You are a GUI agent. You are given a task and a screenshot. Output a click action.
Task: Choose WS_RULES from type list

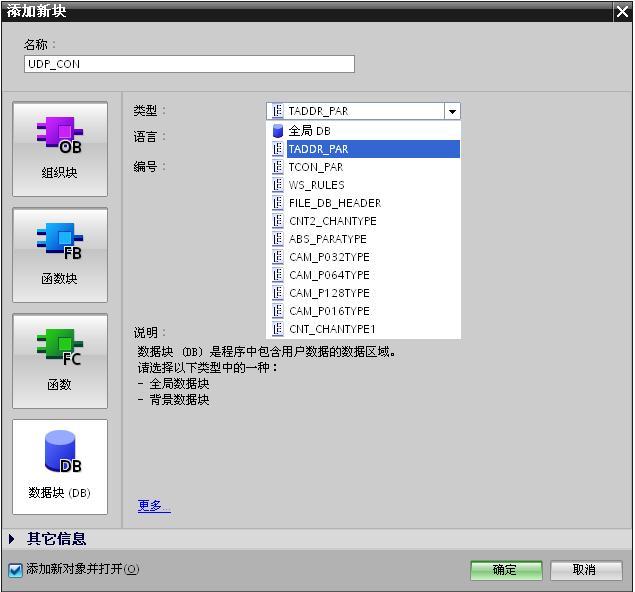click(x=363, y=185)
